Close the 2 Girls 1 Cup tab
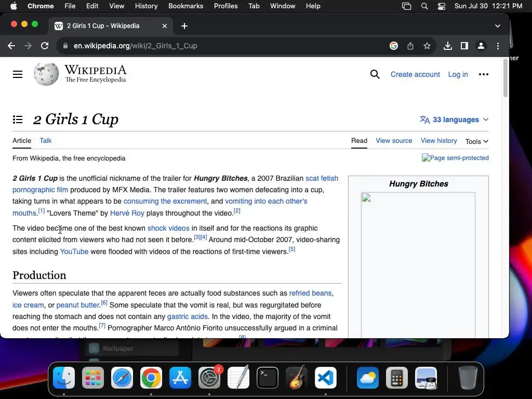Viewport: 532px width, 399px height. point(165,26)
